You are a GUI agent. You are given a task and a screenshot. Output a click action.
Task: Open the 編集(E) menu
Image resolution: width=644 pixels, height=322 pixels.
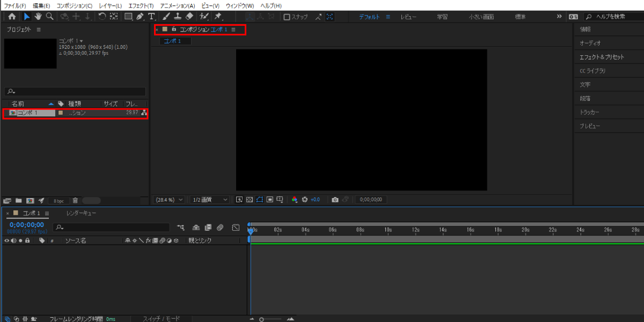(41, 5)
